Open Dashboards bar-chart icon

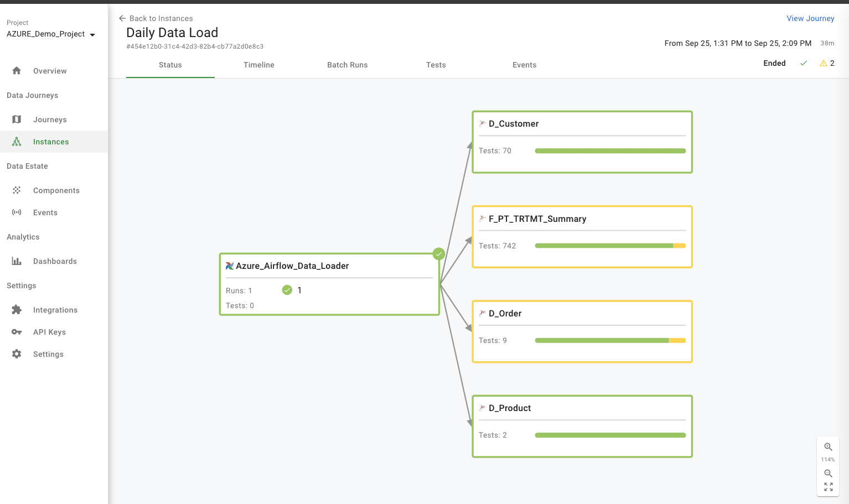(17, 261)
